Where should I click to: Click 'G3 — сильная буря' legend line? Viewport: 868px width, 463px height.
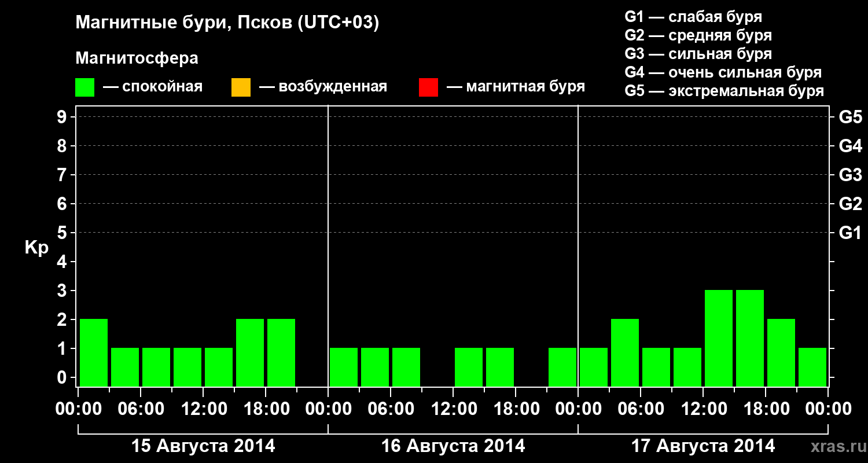(x=698, y=54)
